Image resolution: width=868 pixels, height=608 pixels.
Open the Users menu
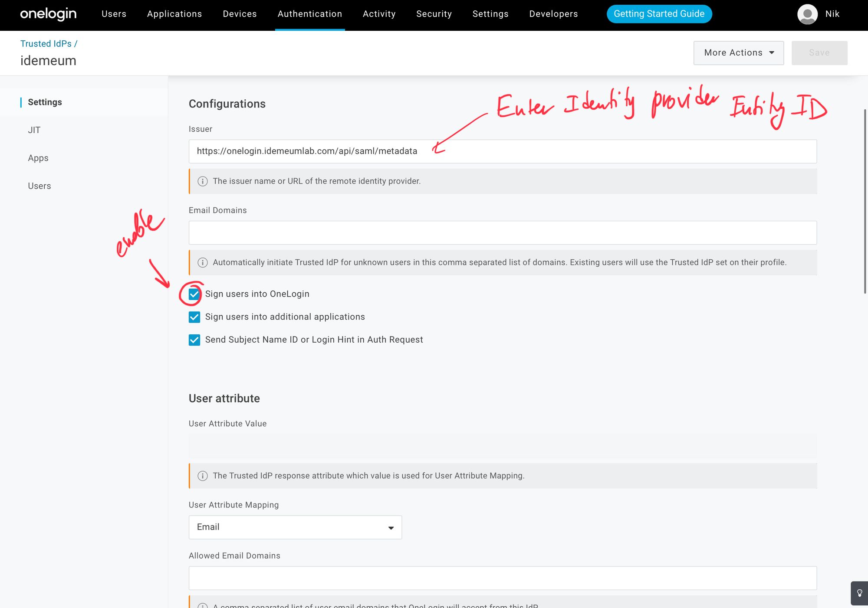point(114,14)
